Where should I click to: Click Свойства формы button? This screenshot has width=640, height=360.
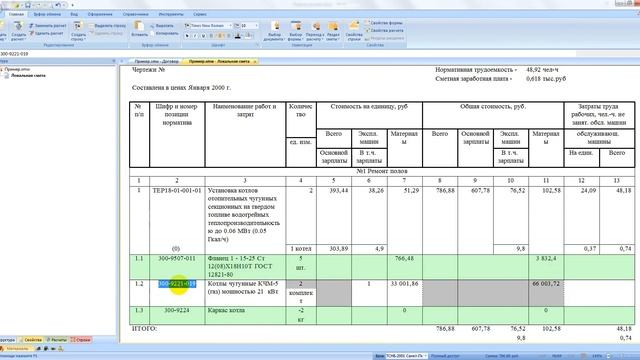[x=384, y=23]
